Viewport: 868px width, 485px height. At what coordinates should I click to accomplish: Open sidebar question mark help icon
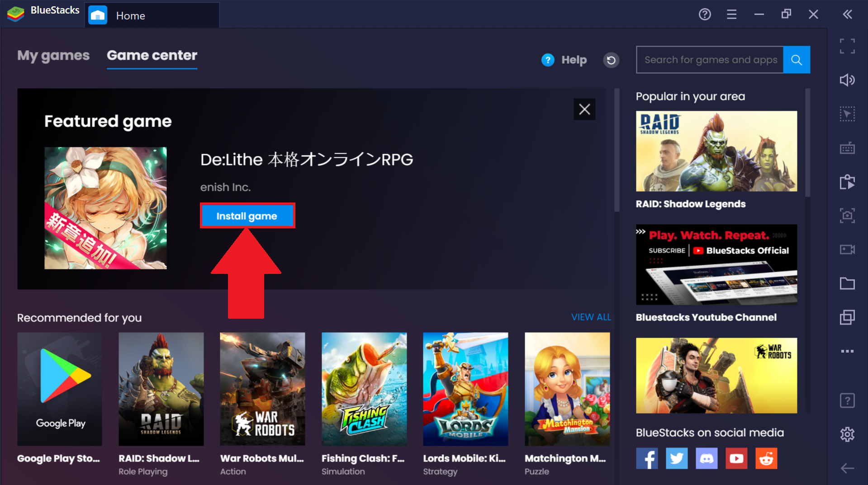(x=847, y=400)
